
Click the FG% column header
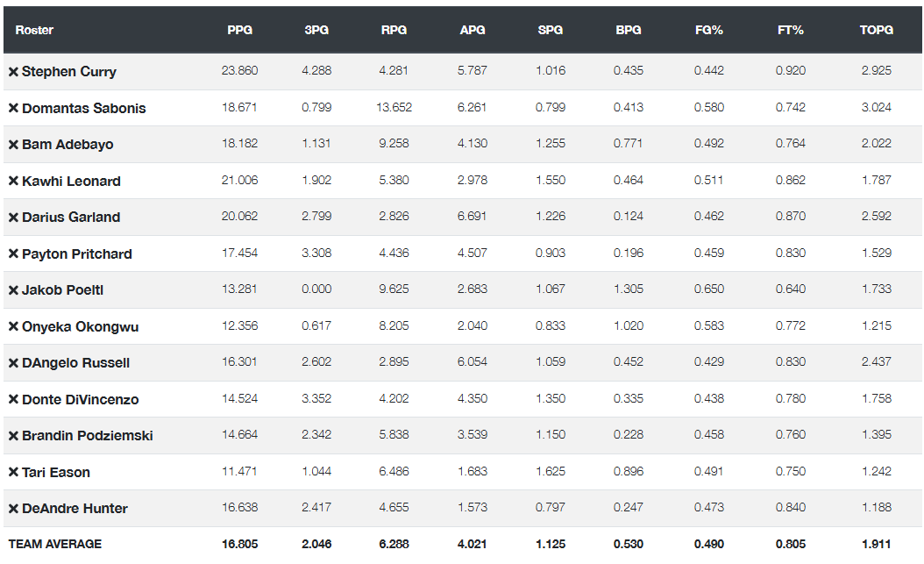[x=708, y=30]
